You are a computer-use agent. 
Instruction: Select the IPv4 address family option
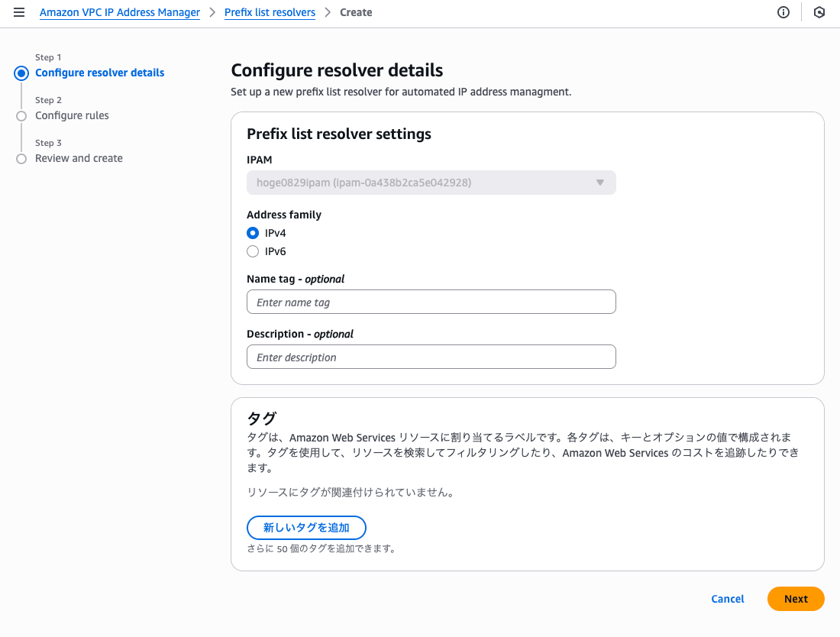[253, 233]
